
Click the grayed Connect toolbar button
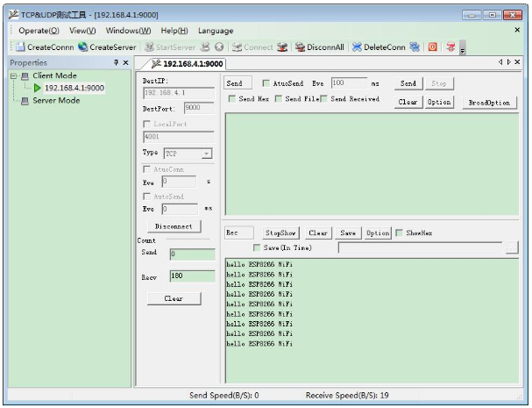[x=252, y=47]
